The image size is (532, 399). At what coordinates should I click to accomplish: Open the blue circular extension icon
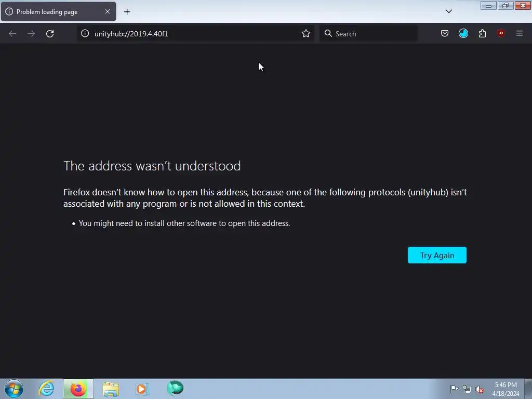point(463,33)
